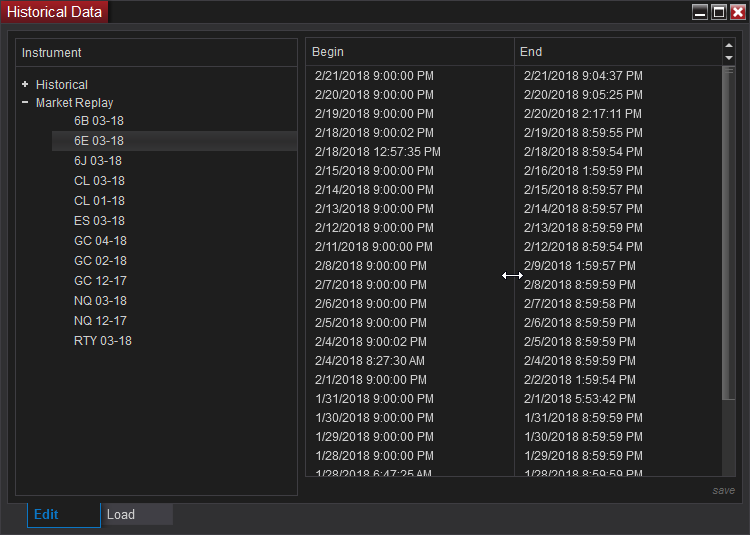This screenshot has width=750, height=535.
Task: Click the End column header
Action: (x=618, y=52)
